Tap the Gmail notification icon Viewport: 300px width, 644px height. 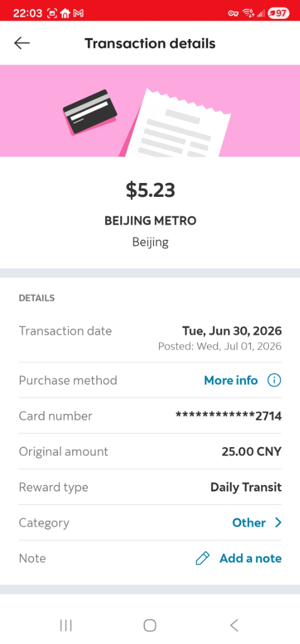click(x=79, y=13)
